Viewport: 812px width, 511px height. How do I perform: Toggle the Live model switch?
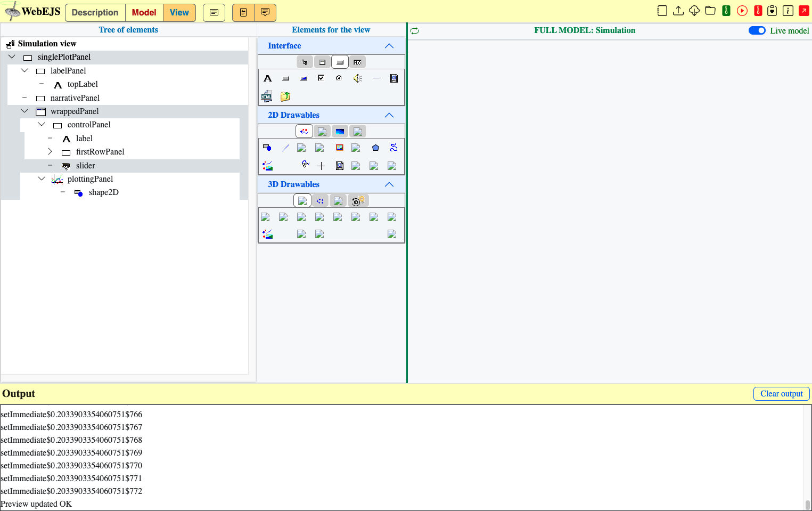tap(757, 30)
